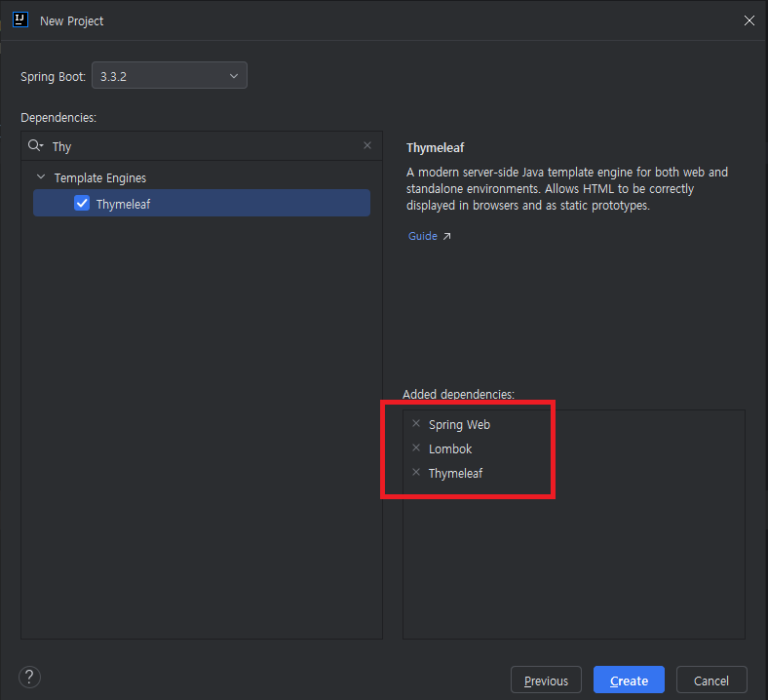Click the Dependencies label

58,118
